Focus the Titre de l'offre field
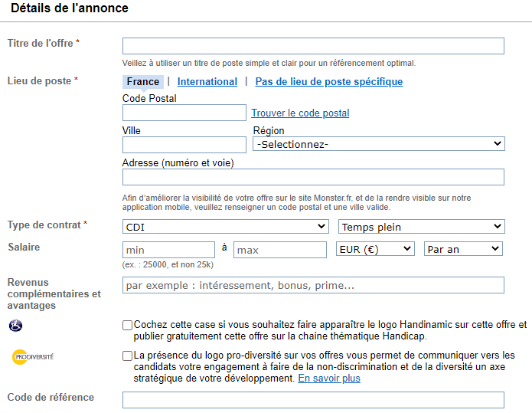Screen dimensions: 532x413 (x=313, y=46)
